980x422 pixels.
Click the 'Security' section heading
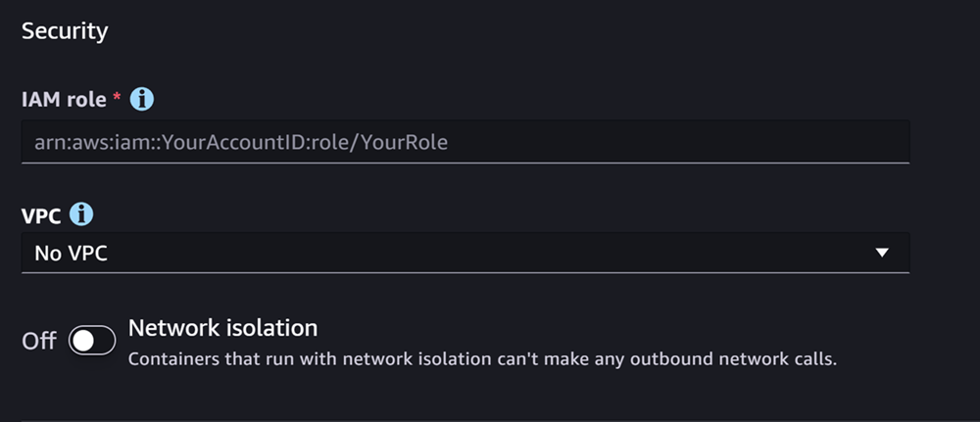65,30
